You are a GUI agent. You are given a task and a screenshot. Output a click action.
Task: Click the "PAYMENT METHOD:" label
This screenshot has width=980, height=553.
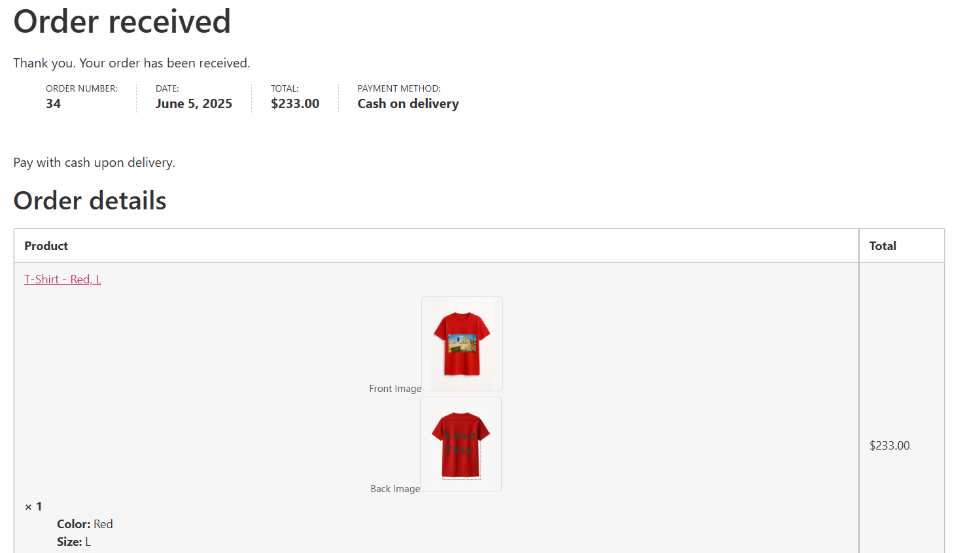(399, 88)
